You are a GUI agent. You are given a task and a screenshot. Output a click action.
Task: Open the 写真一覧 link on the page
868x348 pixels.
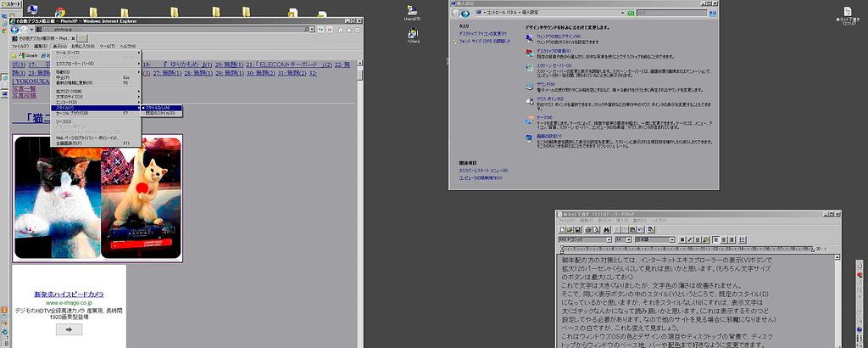[24, 88]
